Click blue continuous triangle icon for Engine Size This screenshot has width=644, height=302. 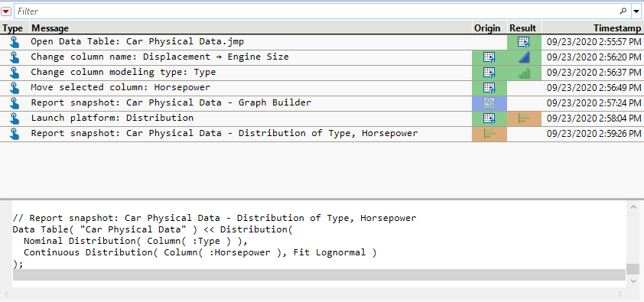(x=525, y=57)
